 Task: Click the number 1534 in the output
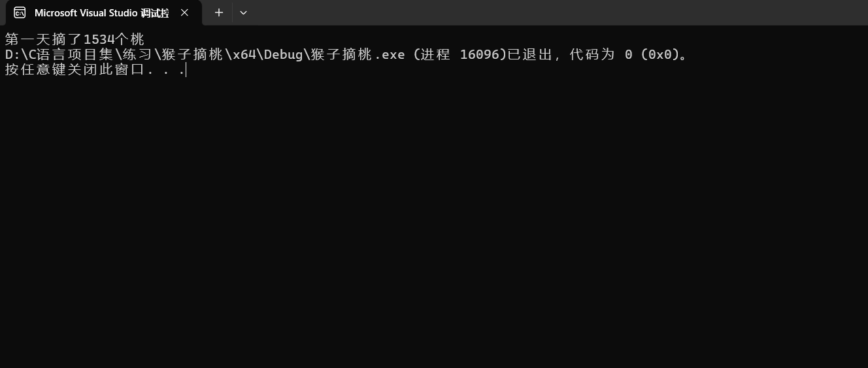(99, 39)
